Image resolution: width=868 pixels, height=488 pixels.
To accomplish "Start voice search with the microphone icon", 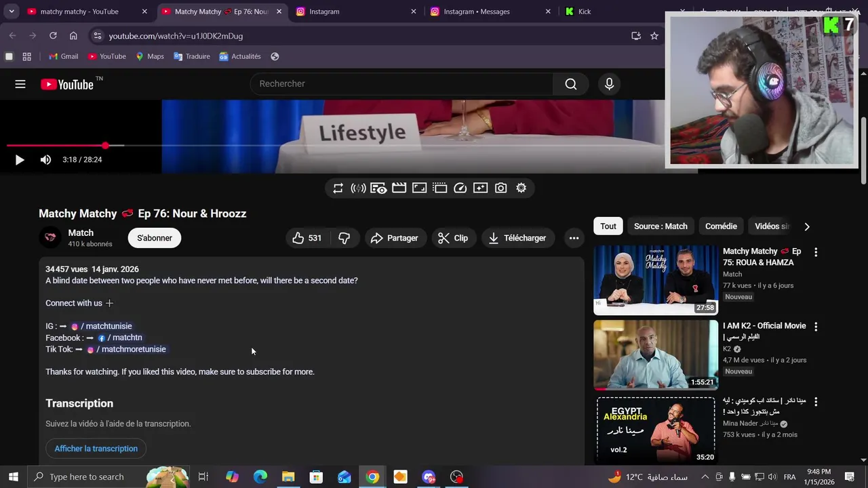I will 609,84.
